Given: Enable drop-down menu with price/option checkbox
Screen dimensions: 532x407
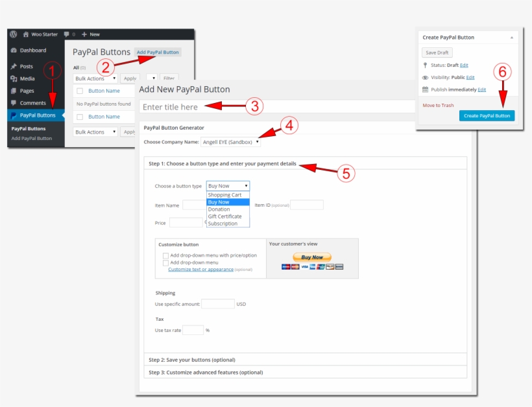Looking at the screenshot, I should tap(165, 255).
